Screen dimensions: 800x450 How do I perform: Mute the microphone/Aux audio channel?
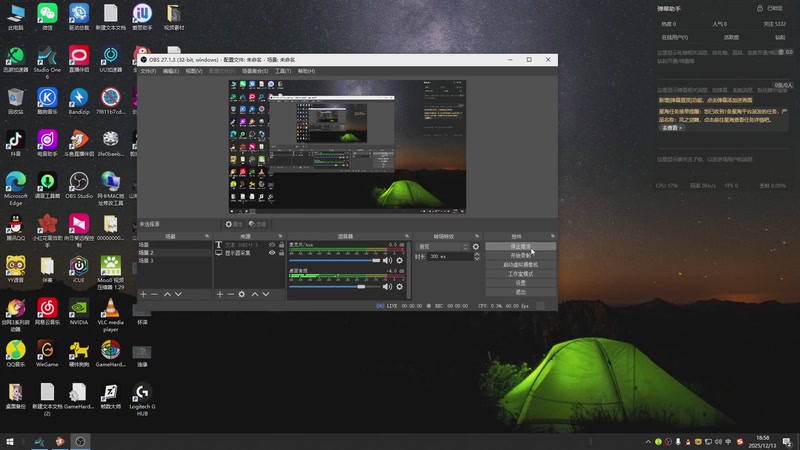(387, 261)
